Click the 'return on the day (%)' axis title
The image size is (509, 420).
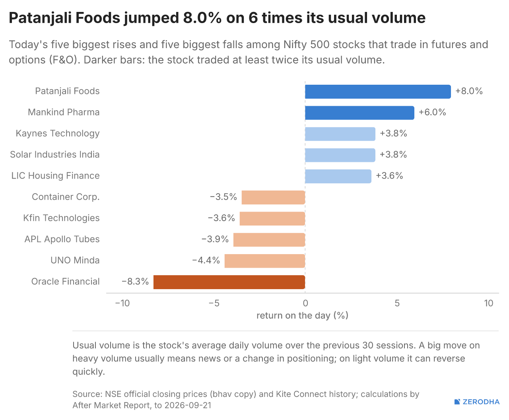[302, 315]
